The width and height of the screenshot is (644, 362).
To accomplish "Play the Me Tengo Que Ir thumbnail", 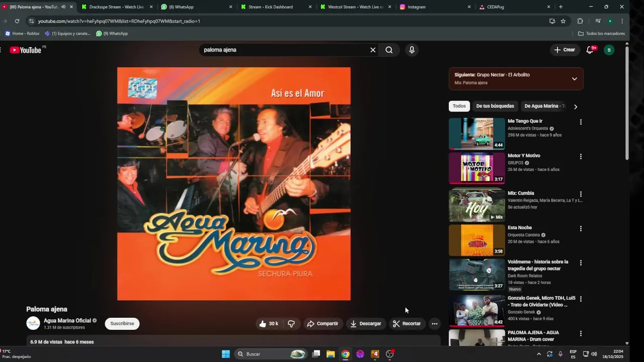I will click(x=477, y=134).
